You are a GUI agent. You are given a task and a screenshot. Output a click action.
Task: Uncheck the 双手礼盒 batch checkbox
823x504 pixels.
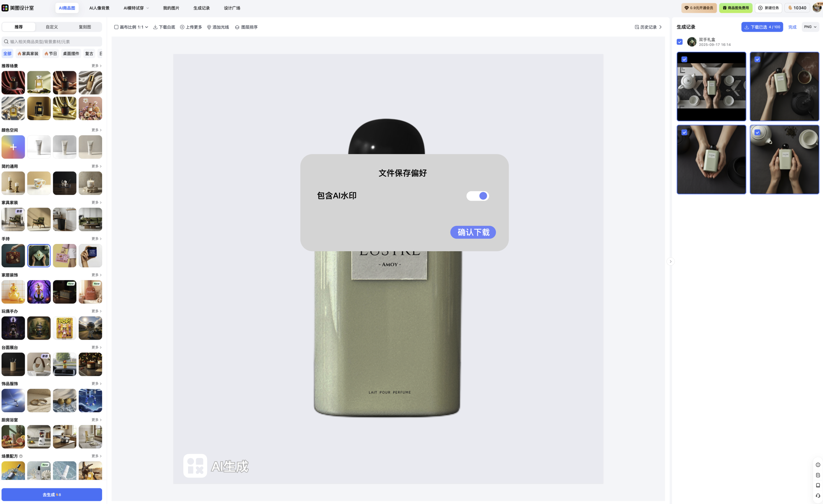[680, 42]
